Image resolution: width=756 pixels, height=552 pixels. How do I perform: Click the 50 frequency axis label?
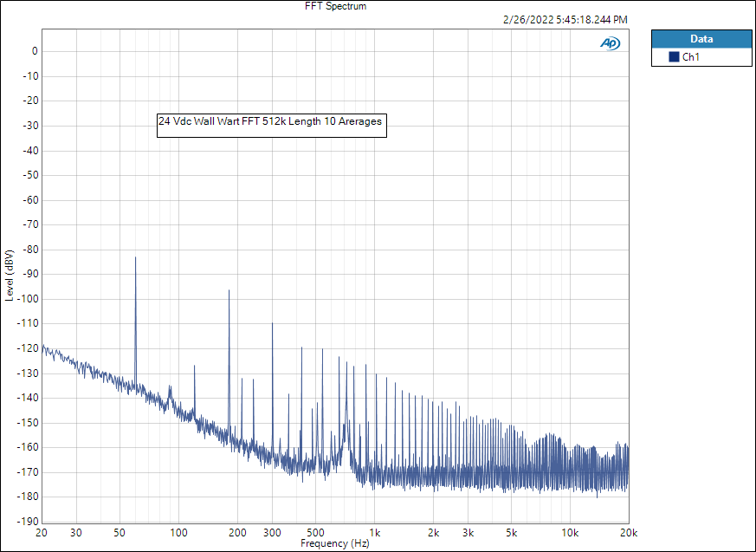[x=120, y=533]
